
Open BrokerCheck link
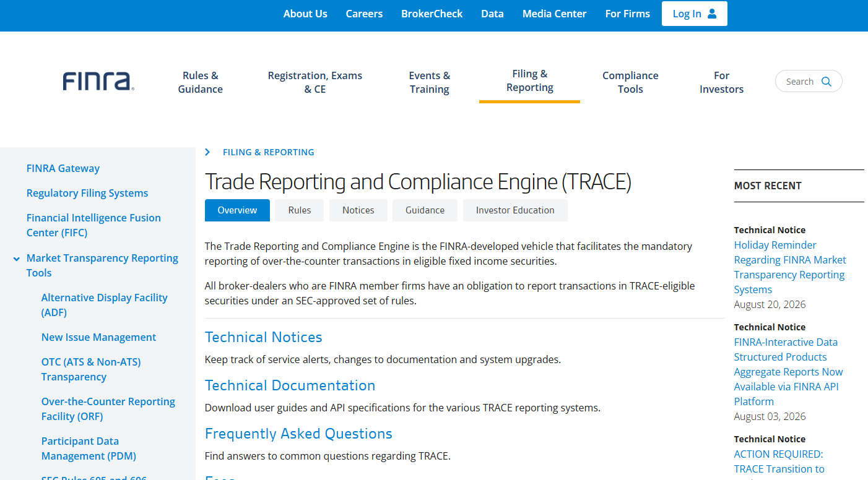432,14
